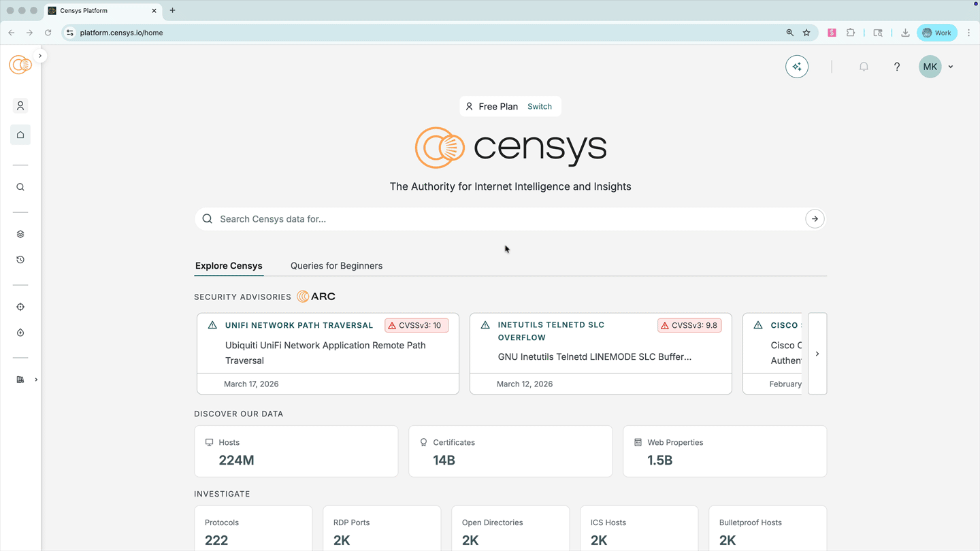Open the browser zoom magnifier icon

point(790,33)
